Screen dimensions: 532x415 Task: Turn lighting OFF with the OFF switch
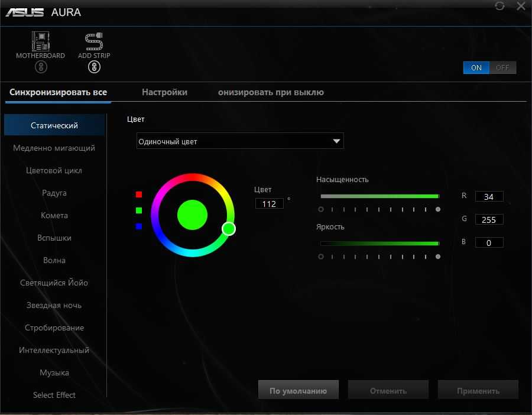502,67
